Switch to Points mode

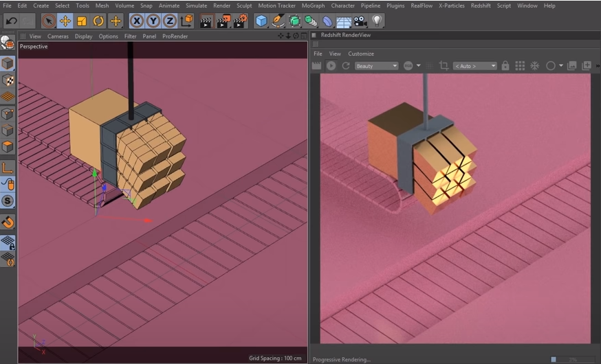[x=8, y=114]
